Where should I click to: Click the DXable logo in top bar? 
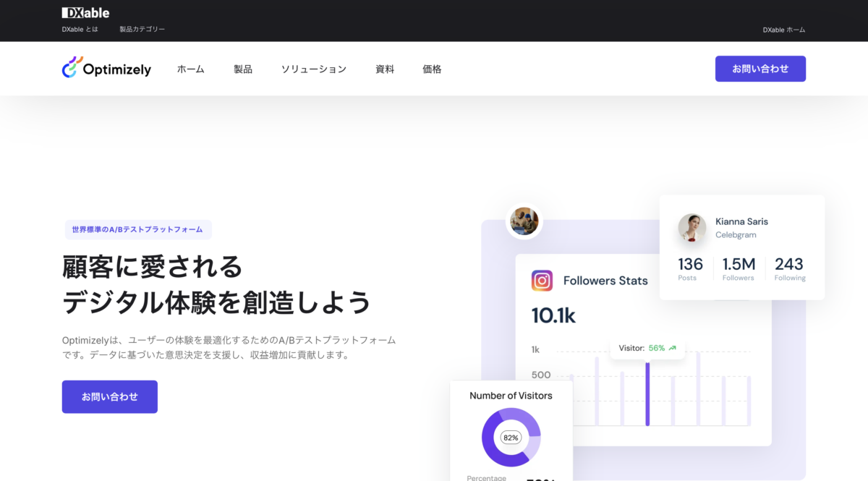click(x=85, y=12)
